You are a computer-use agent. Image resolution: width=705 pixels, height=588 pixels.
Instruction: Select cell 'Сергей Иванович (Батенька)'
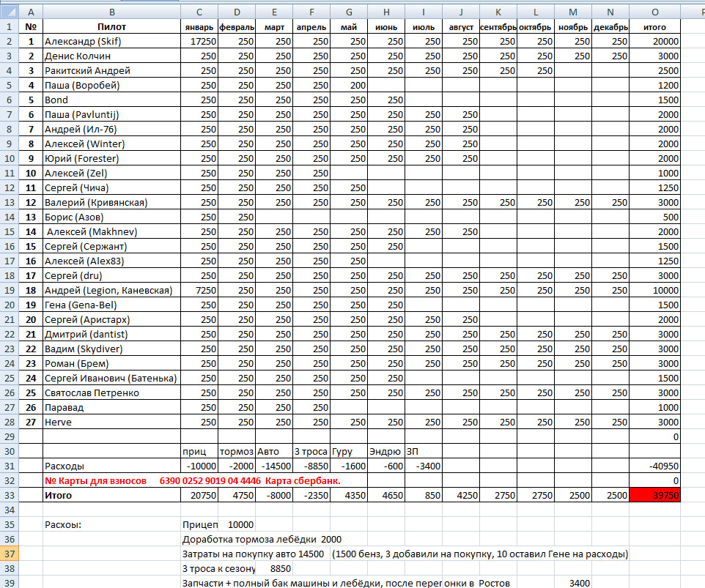(111, 379)
